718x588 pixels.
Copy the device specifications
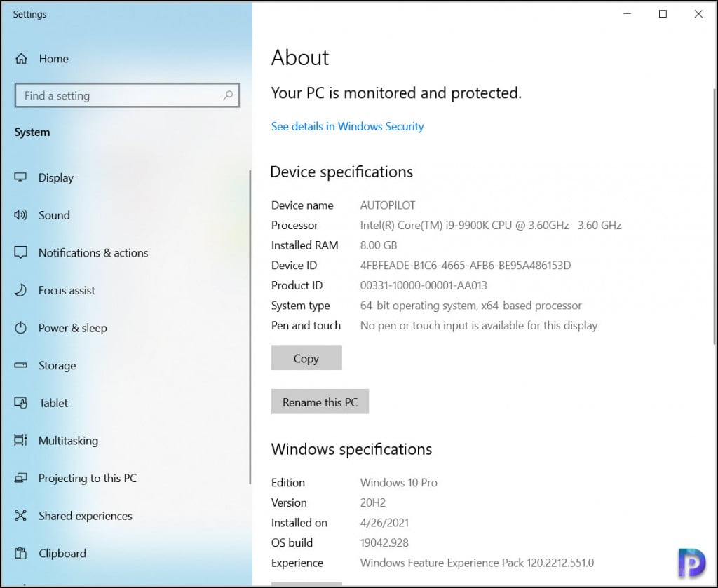click(306, 358)
